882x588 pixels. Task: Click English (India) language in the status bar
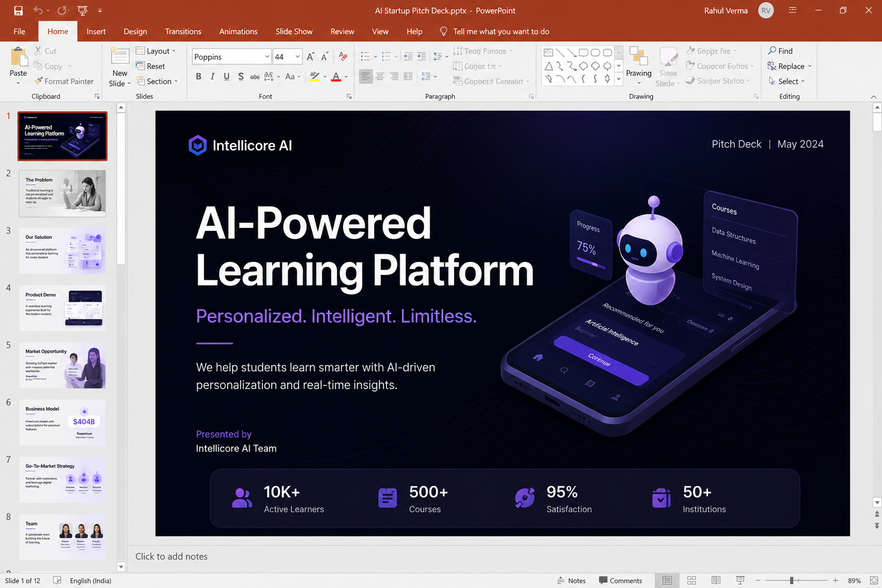[x=91, y=581]
